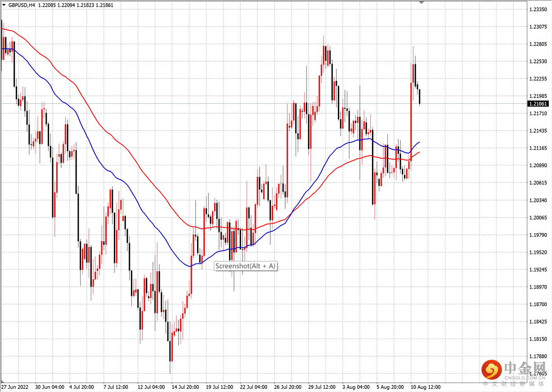Click price axis label 1.19245
The image size is (552, 392).
point(538,270)
